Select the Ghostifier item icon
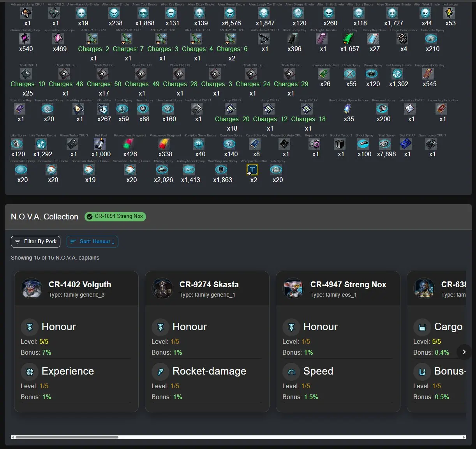This screenshot has height=449, width=476. point(103,109)
